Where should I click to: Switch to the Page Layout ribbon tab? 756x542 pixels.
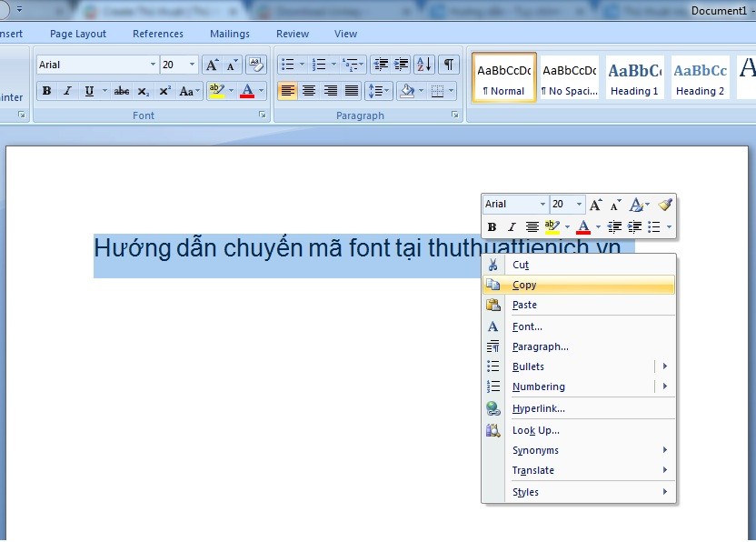78,34
